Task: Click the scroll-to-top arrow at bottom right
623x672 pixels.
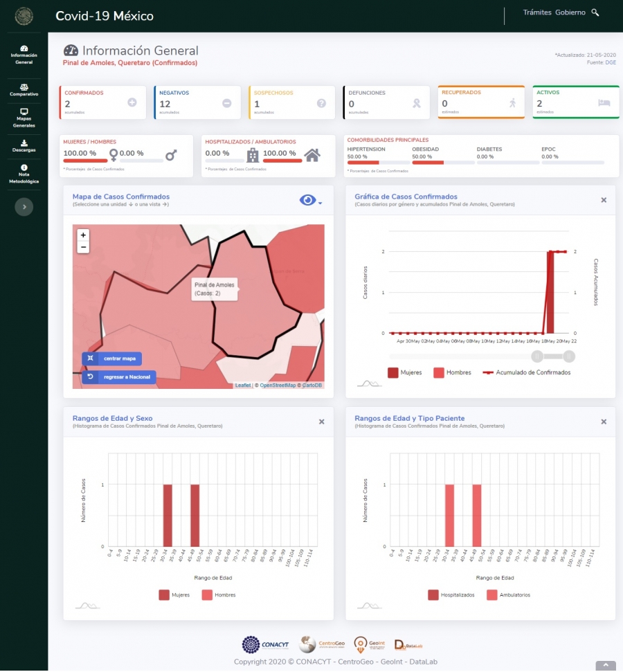Action: coord(605,665)
